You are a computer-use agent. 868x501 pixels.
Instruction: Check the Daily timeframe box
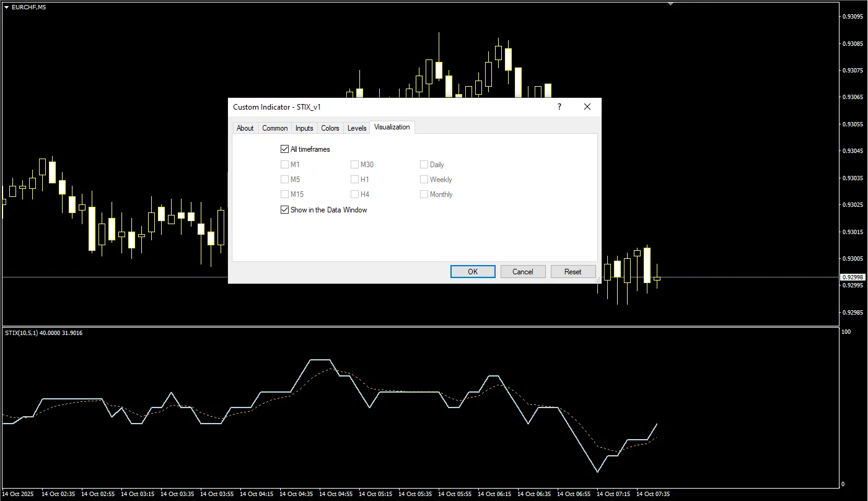(x=424, y=165)
